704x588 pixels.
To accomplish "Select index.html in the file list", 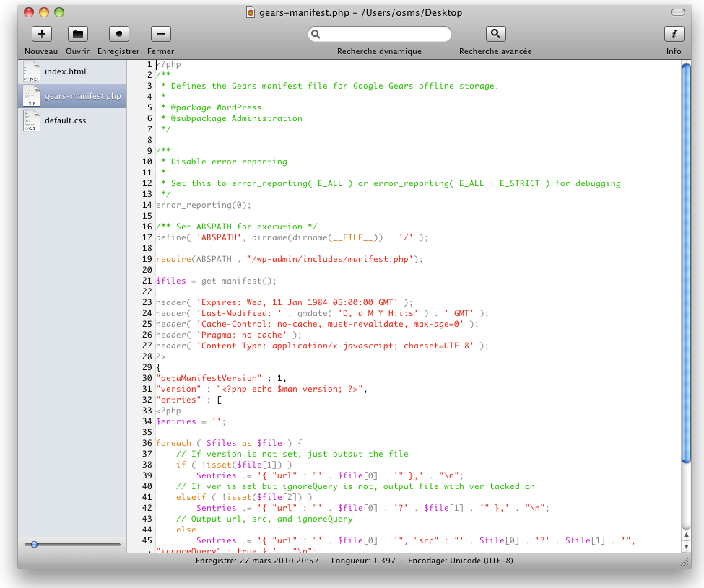I will tap(65, 71).
